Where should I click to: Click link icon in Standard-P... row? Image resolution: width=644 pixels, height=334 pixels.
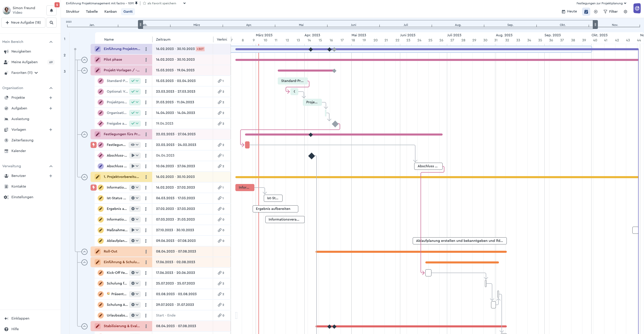coord(219,81)
